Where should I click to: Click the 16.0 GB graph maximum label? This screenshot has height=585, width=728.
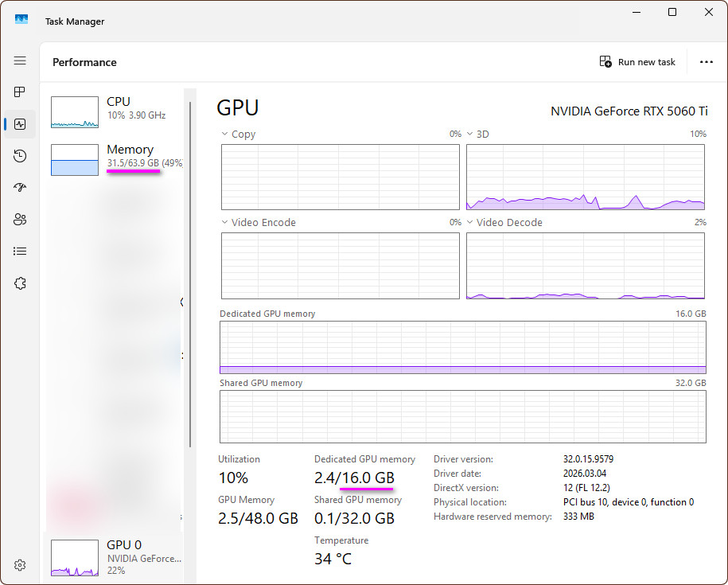691,314
